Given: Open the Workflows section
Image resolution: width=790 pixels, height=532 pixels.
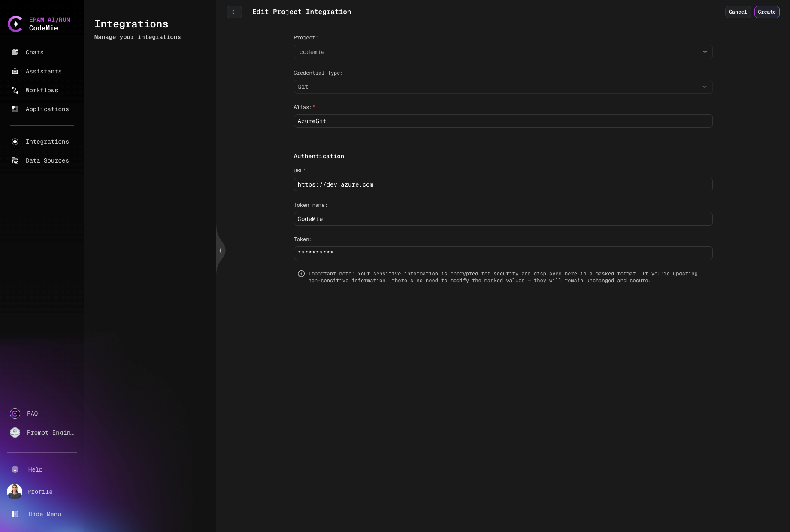Looking at the screenshot, I should 42,90.
